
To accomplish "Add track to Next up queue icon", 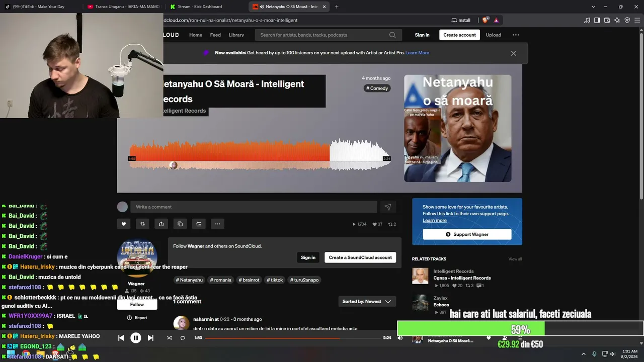I will point(199,224).
